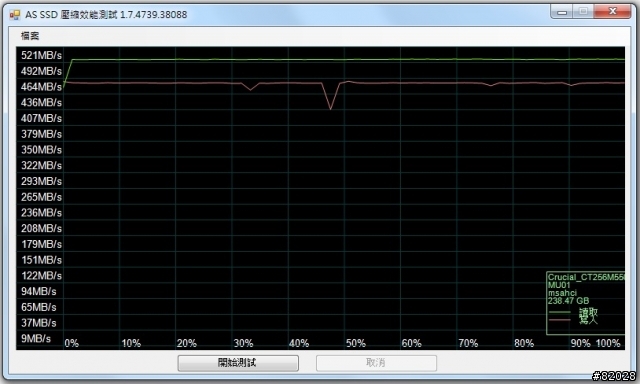Click the 322MB/s axis label

41,165
